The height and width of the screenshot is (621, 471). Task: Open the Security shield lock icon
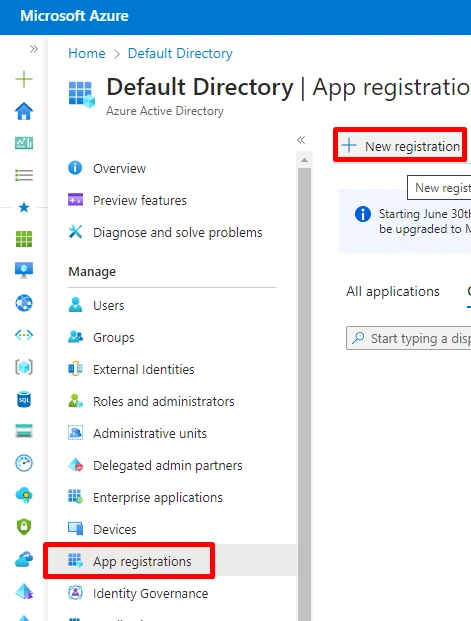tap(24, 527)
